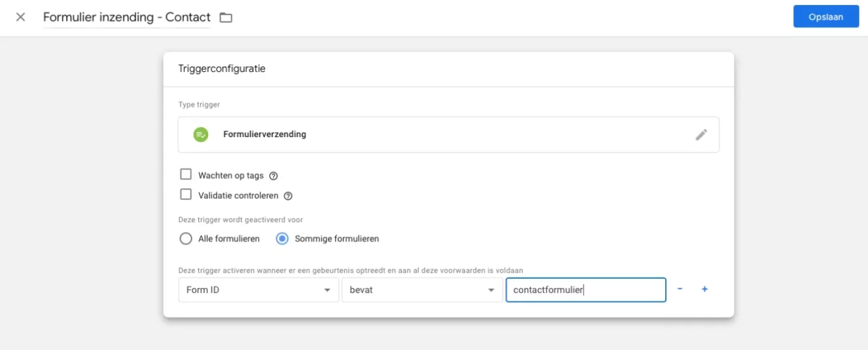
Task: Click the trigger name Formulier inzending - Contact
Action: pyautogui.click(x=127, y=18)
